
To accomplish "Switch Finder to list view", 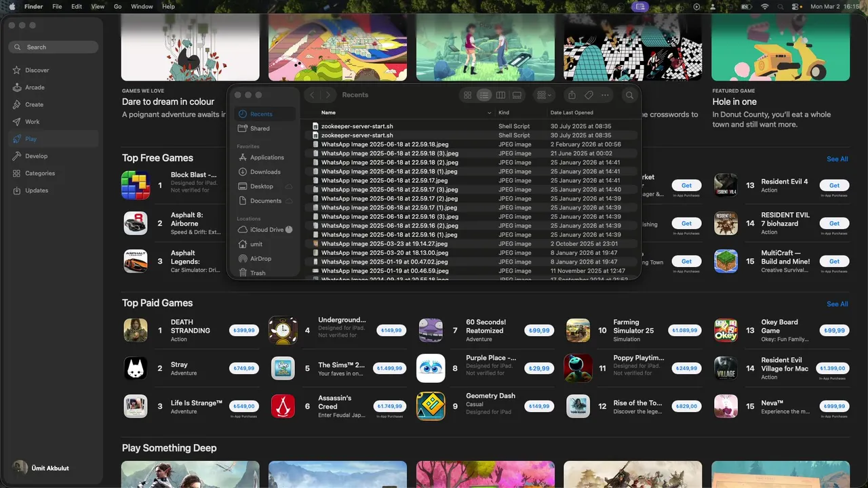I will coord(484,96).
